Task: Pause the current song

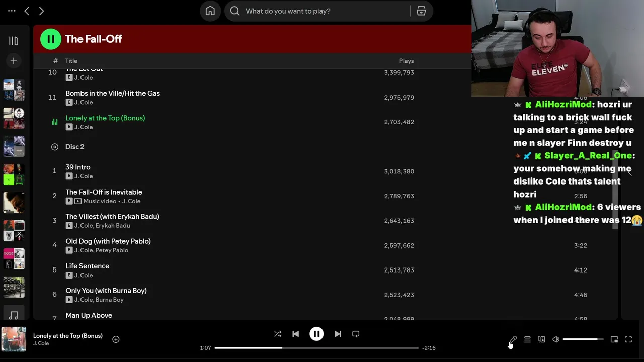Action: click(316, 334)
